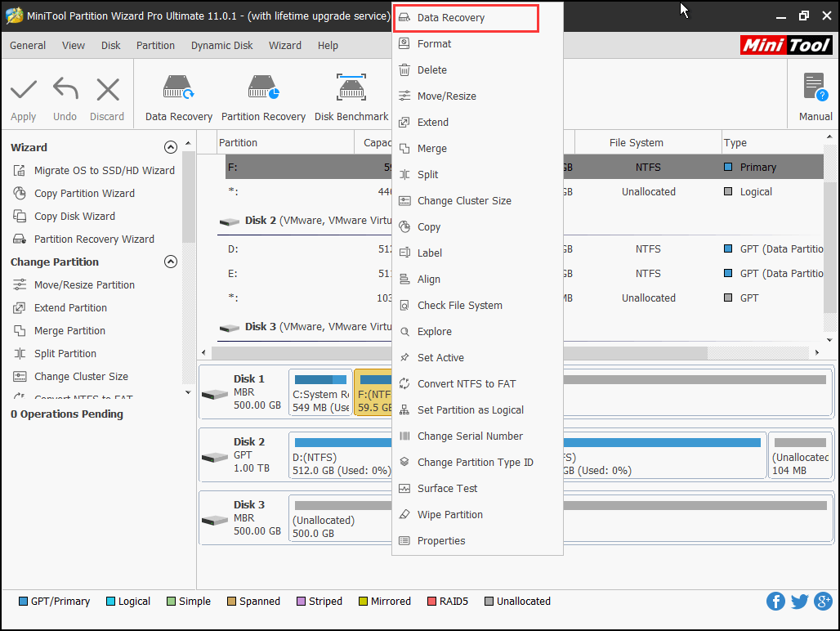Image resolution: width=840 pixels, height=631 pixels.
Task: Collapse the Wizard sidebar section
Action: [170, 147]
